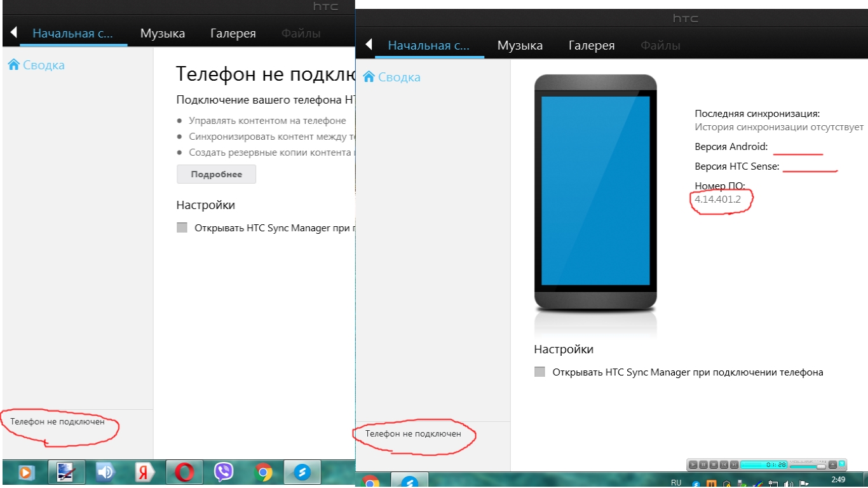Click the eject button in mini player
This screenshot has height=488, width=868.
click(832, 464)
